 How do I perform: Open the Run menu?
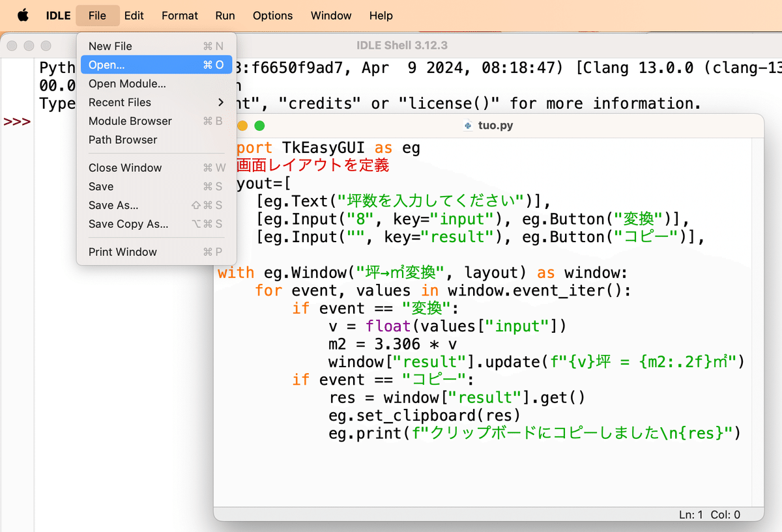pos(225,15)
